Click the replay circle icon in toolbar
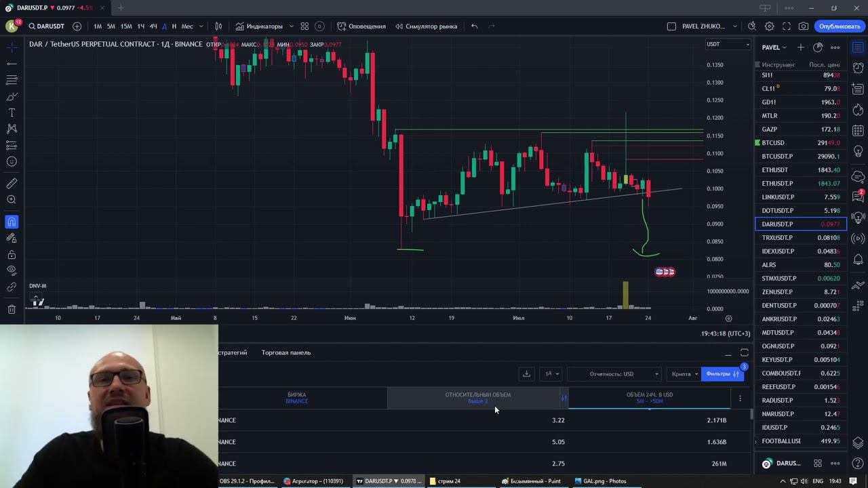Screen dimensions: 868x488 pyautogui.click(x=319, y=26)
